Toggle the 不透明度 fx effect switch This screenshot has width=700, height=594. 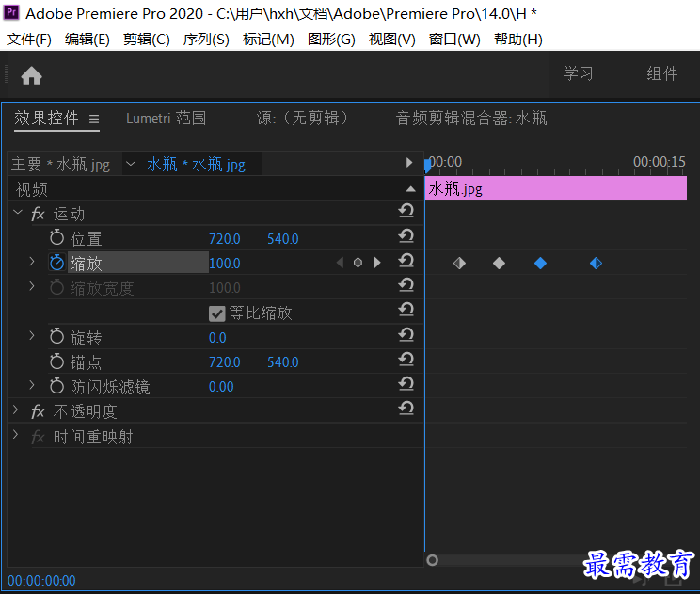click(x=38, y=411)
